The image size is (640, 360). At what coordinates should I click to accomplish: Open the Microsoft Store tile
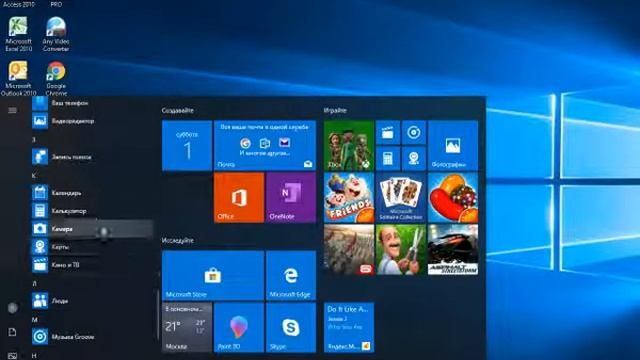213,276
